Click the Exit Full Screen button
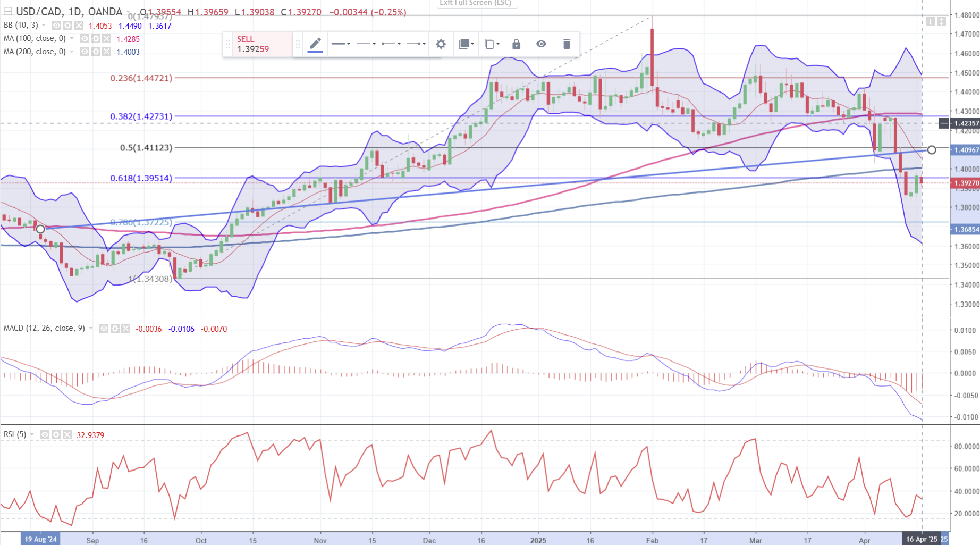 [x=476, y=3]
